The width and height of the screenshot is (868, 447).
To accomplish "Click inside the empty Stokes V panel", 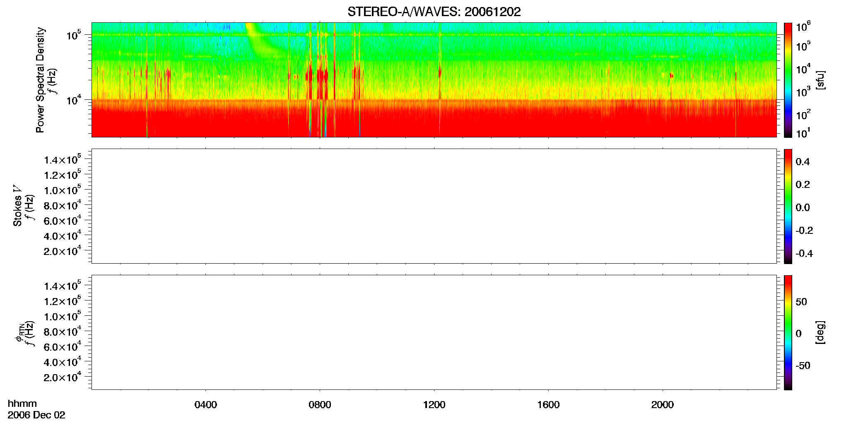I will pyautogui.click(x=434, y=206).
